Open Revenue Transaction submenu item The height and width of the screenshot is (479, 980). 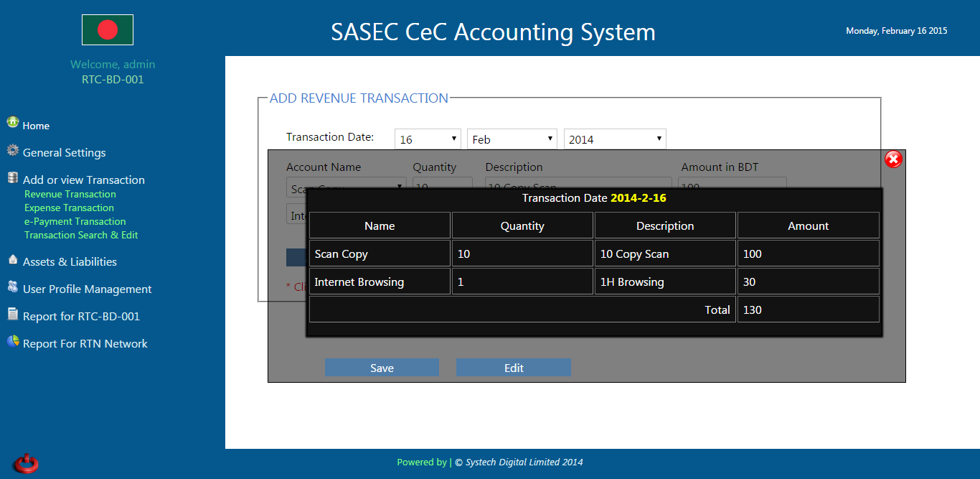[x=70, y=194]
